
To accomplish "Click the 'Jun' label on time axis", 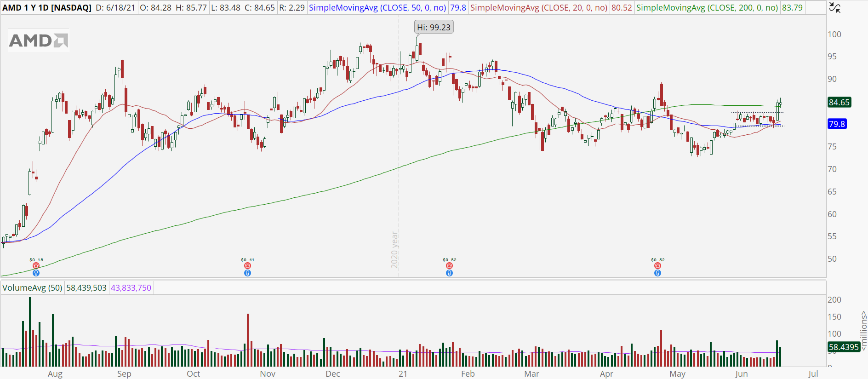I will (741, 373).
